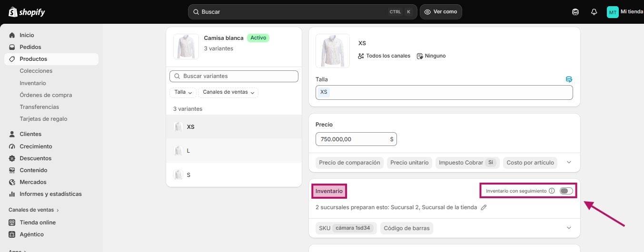Image resolution: width=644 pixels, height=252 pixels.
Task: Click the Precio input field
Action: [356, 139]
